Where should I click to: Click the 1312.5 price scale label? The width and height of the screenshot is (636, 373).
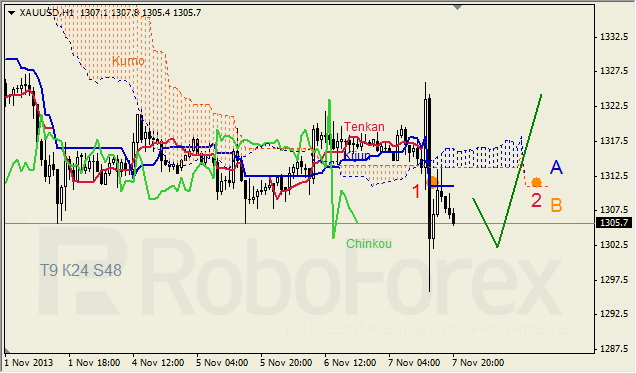coord(614,176)
